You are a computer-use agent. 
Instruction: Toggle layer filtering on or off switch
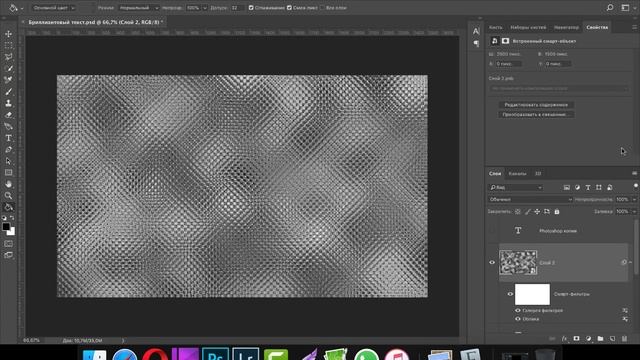coord(636,186)
